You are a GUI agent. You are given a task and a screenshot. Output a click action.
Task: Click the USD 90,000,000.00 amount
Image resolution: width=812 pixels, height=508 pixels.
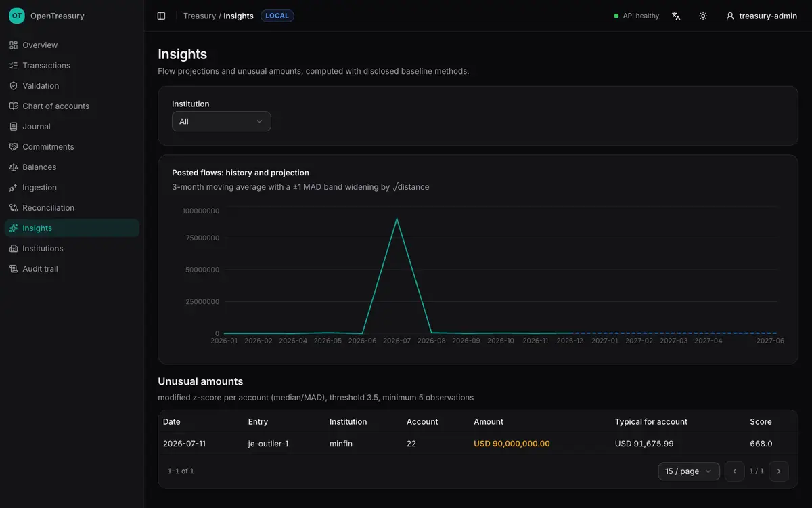[512, 444]
